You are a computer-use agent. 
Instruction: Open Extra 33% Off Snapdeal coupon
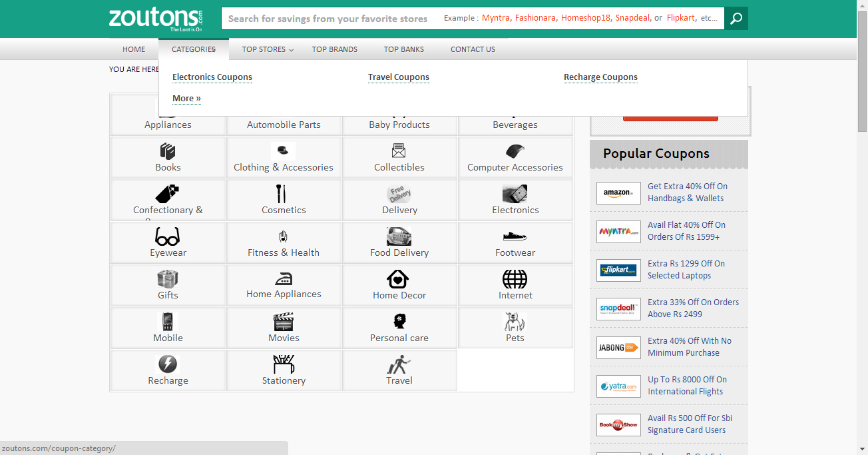click(693, 308)
